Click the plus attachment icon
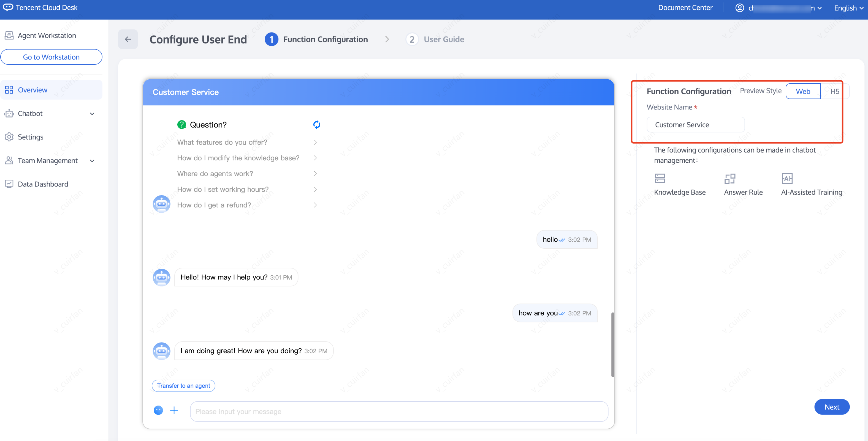868x441 pixels. click(x=174, y=410)
